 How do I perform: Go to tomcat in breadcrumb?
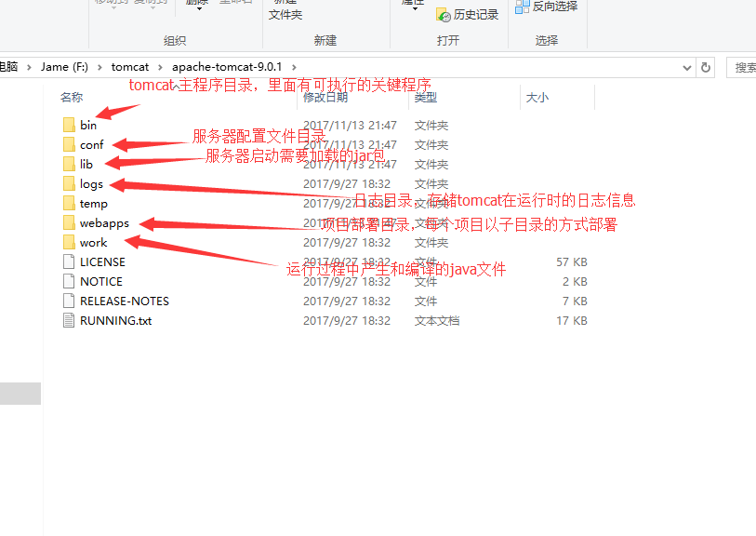coord(130,67)
